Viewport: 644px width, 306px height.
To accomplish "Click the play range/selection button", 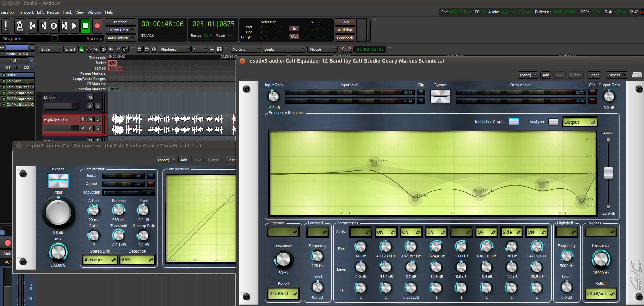I will coord(64,26).
